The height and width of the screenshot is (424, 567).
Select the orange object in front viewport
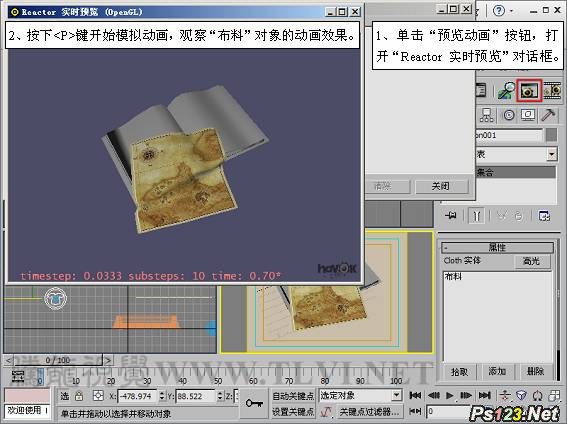(x=146, y=321)
